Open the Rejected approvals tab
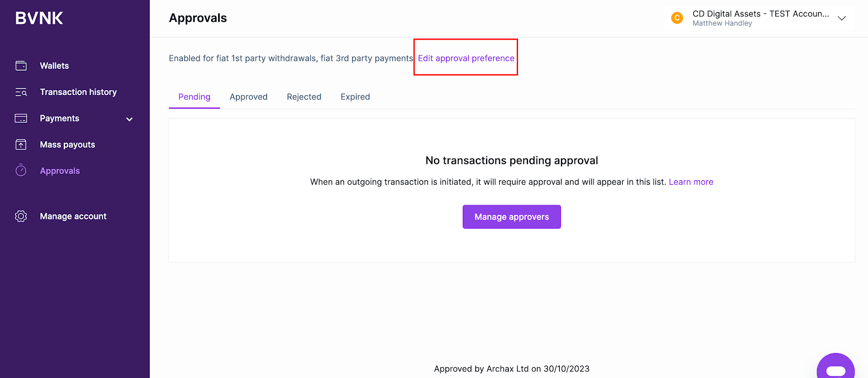 [x=304, y=97]
